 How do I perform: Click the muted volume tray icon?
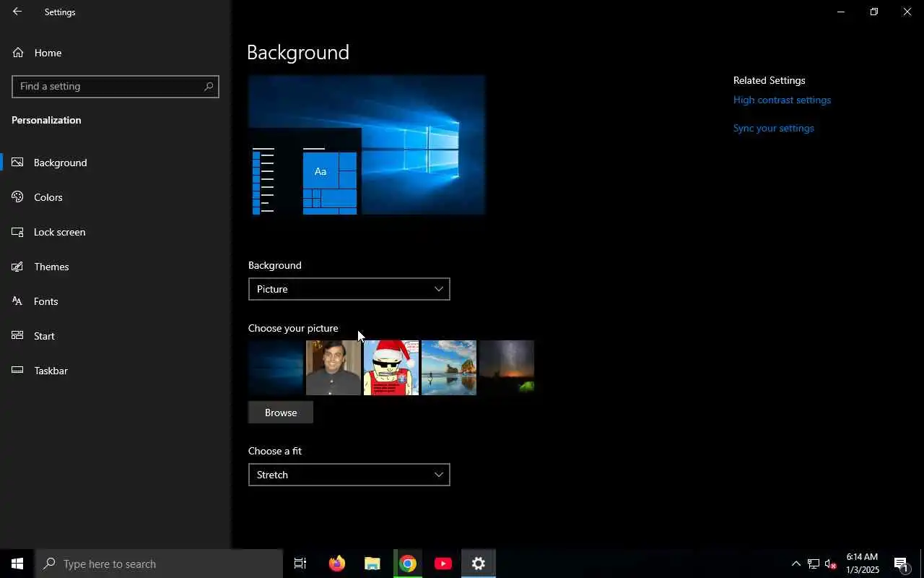click(x=830, y=564)
